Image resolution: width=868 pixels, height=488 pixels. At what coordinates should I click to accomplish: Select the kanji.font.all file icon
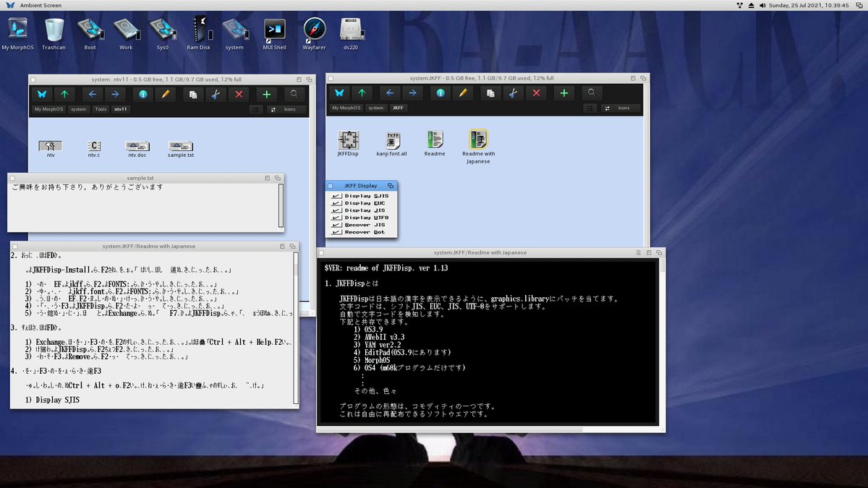click(x=392, y=144)
